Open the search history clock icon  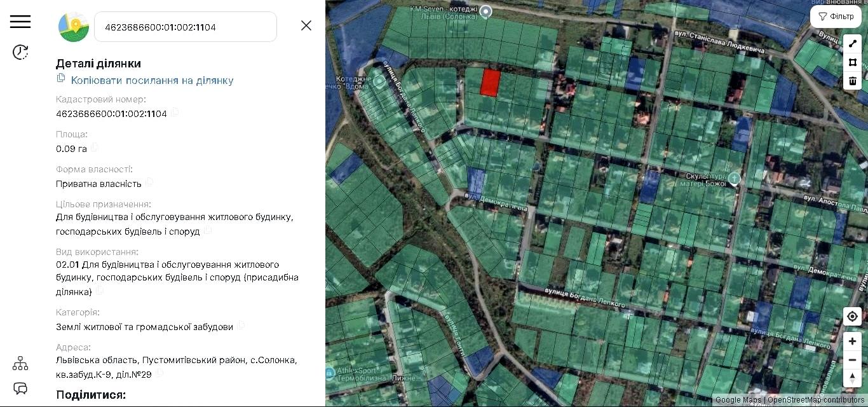20,52
